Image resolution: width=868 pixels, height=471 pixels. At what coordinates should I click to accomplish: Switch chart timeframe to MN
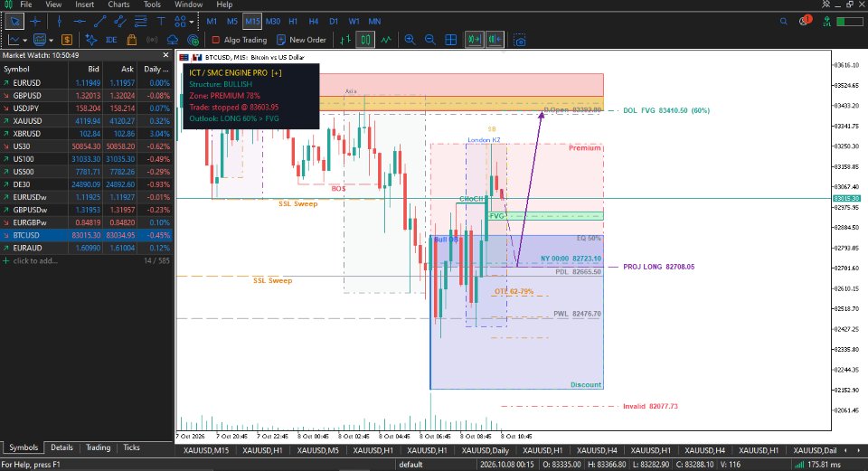pyautogui.click(x=374, y=22)
